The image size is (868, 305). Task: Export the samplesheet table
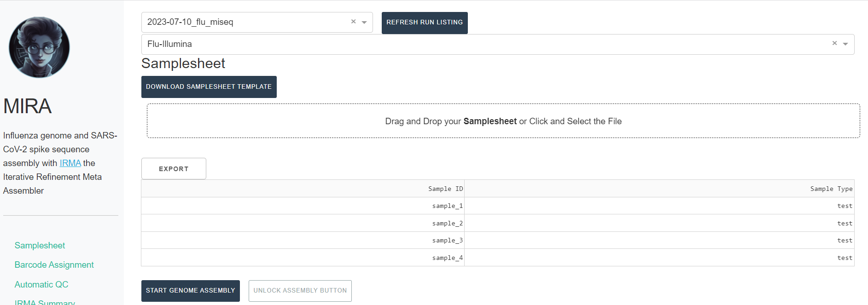174,169
